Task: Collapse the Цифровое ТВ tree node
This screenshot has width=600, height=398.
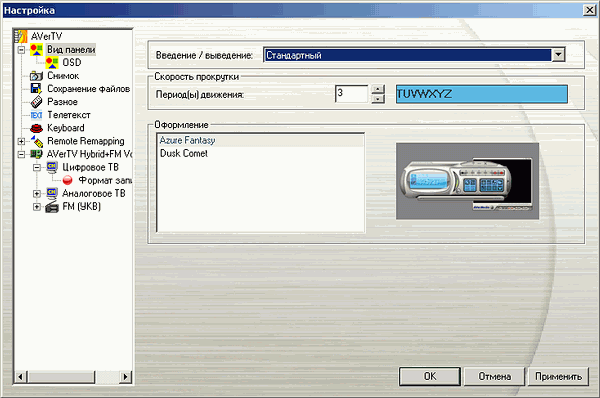Action: [x=37, y=167]
